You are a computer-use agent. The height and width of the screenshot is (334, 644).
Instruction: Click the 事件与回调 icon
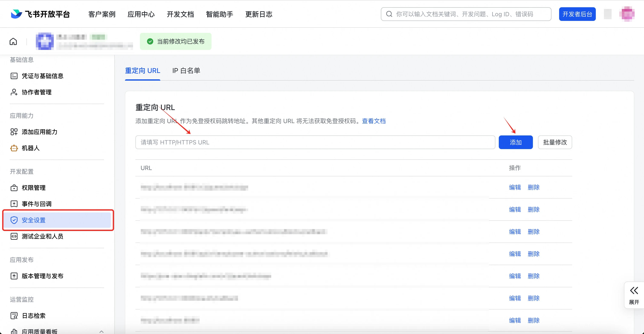click(x=14, y=204)
